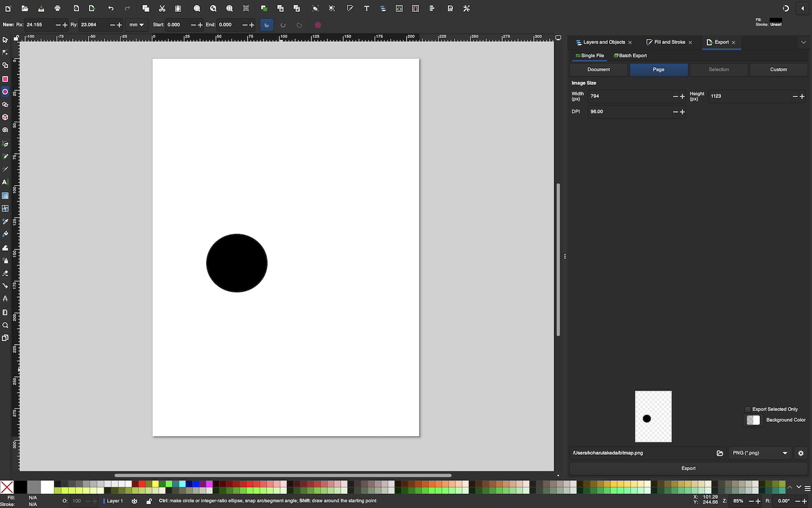Make ellipse whole with magenta circle button
Image resolution: width=812 pixels, height=508 pixels.
pyautogui.click(x=318, y=25)
